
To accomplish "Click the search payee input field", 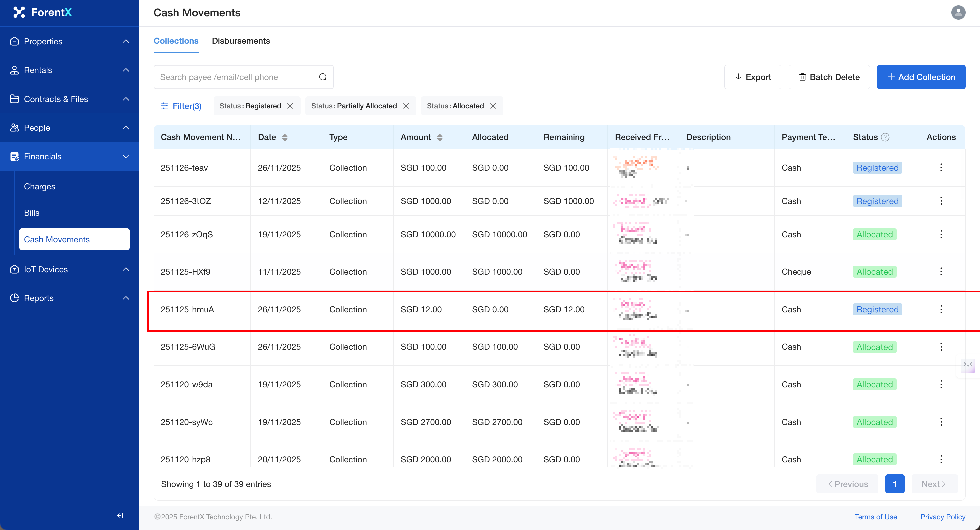I will (236, 77).
